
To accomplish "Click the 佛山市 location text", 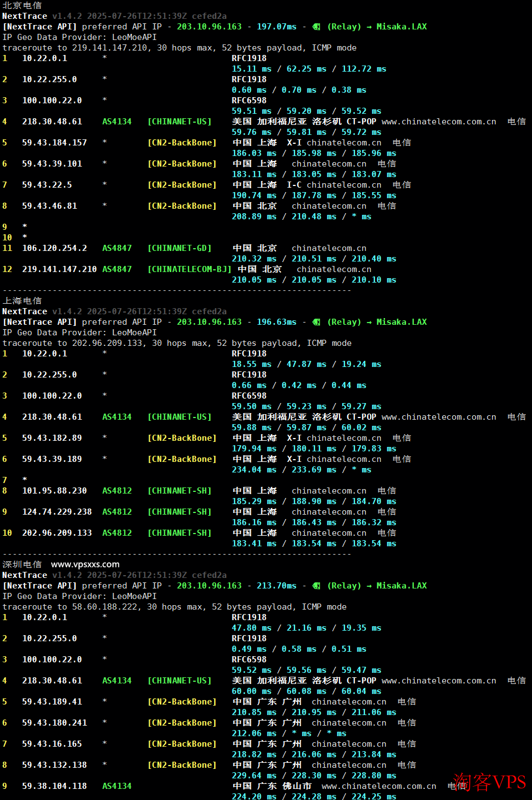I will 297,786.
